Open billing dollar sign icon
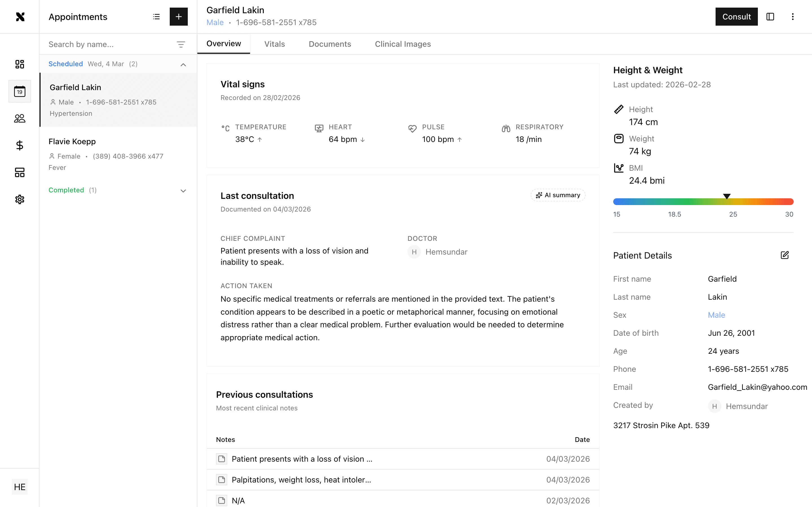 coord(19,145)
